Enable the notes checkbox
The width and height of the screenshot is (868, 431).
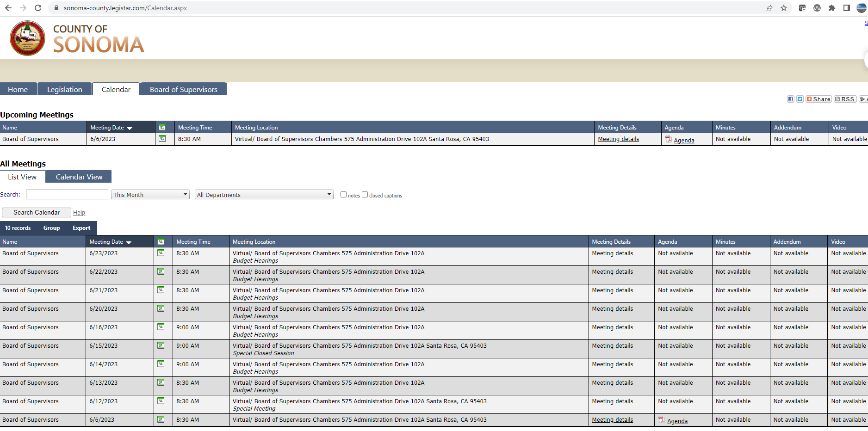(x=343, y=195)
